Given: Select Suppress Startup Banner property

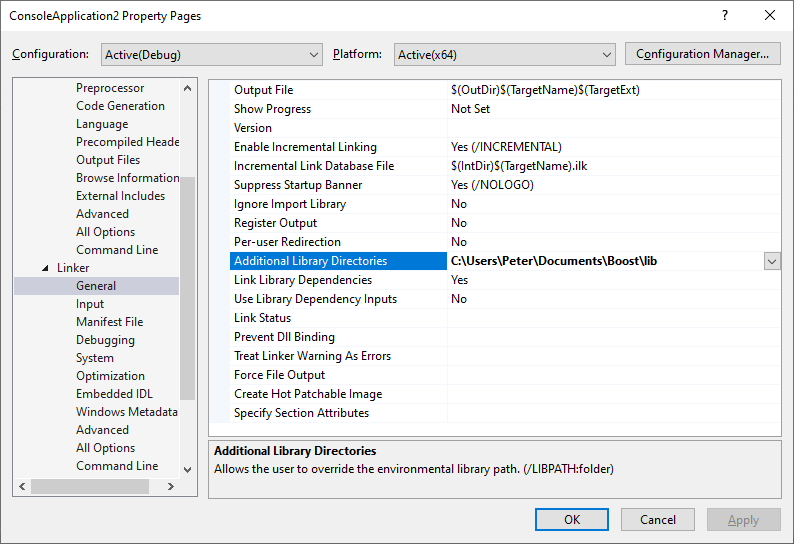Looking at the screenshot, I should point(298,185).
